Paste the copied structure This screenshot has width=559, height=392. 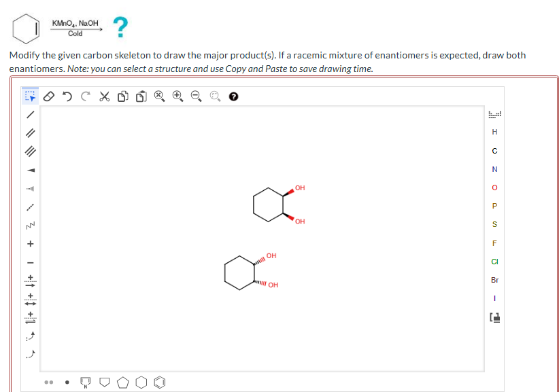pos(141,96)
